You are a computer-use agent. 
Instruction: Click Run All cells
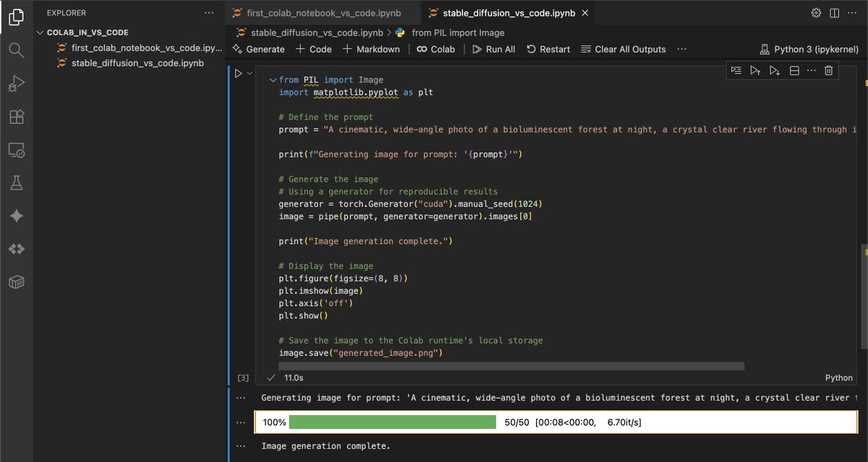[494, 49]
